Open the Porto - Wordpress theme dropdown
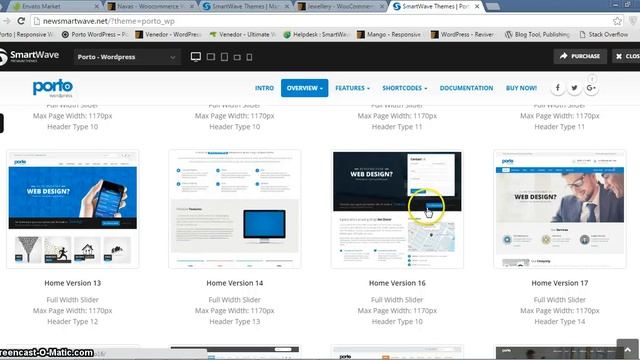This screenshot has width=640, height=360. pos(127,57)
